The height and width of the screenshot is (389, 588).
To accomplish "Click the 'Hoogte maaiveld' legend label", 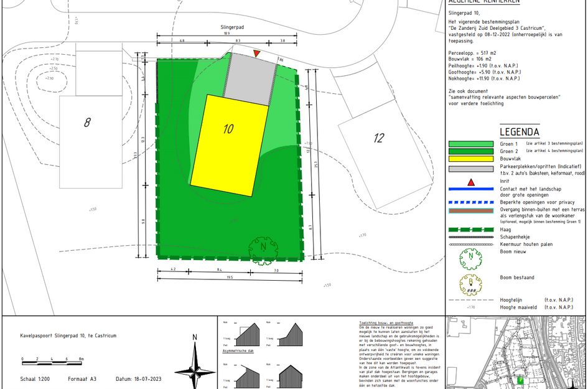I will point(518,307).
